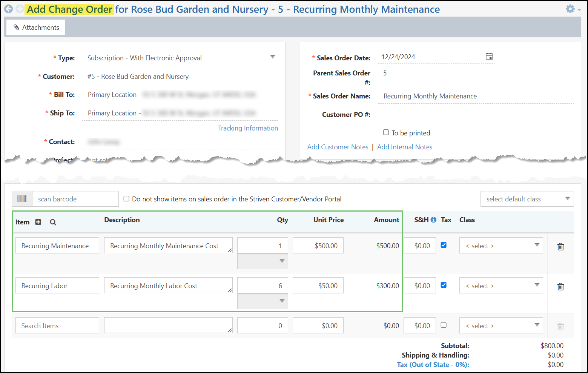Click the Attachments paperclip button
The width and height of the screenshot is (588, 373).
36,27
